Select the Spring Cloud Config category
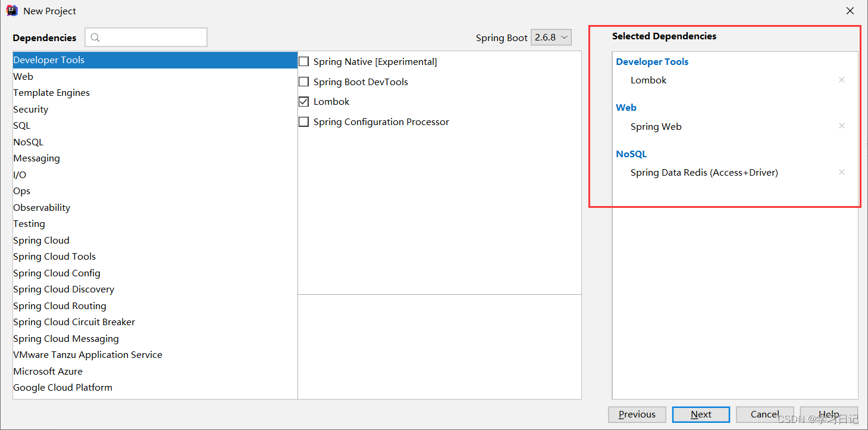The width and height of the screenshot is (868, 430). point(155,273)
